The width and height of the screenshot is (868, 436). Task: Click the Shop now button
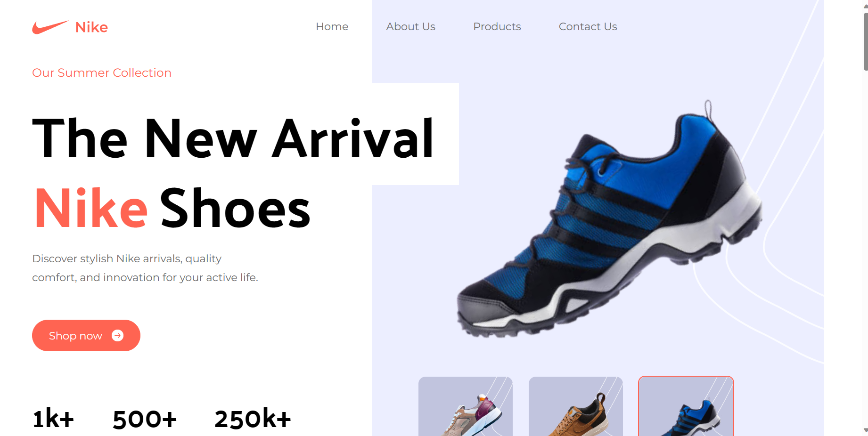click(86, 335)
